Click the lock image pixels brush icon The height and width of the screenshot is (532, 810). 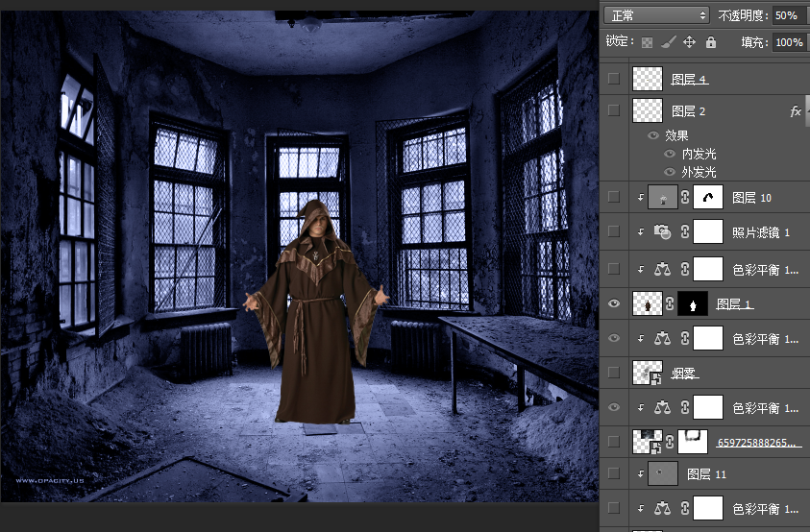coord(668,42)
